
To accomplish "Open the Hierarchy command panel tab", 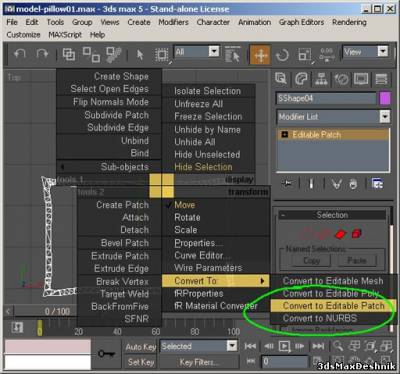I will coord(321,79).
